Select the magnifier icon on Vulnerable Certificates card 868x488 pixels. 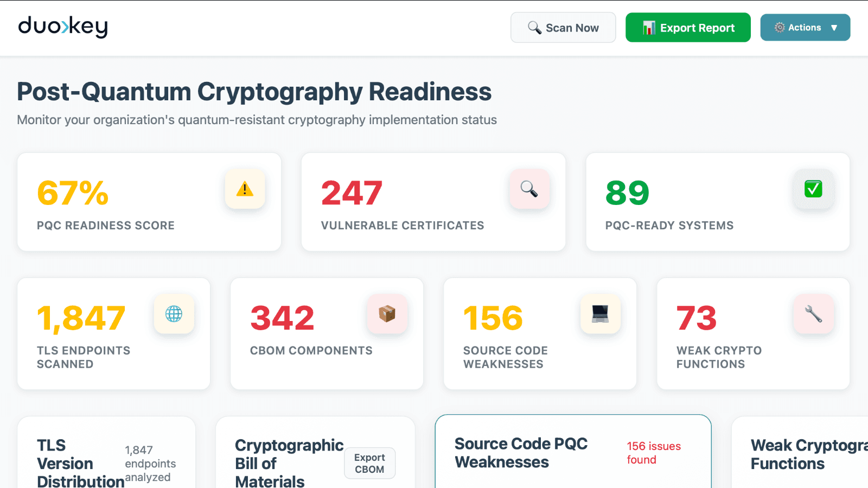529,189
